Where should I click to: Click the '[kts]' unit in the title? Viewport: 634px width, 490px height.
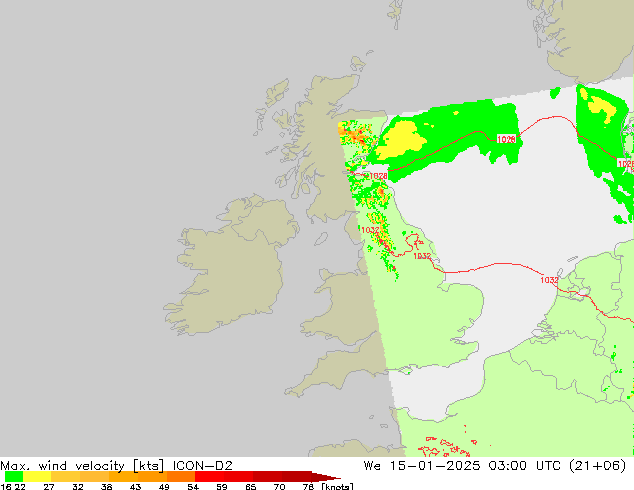(x=149, y=466)
